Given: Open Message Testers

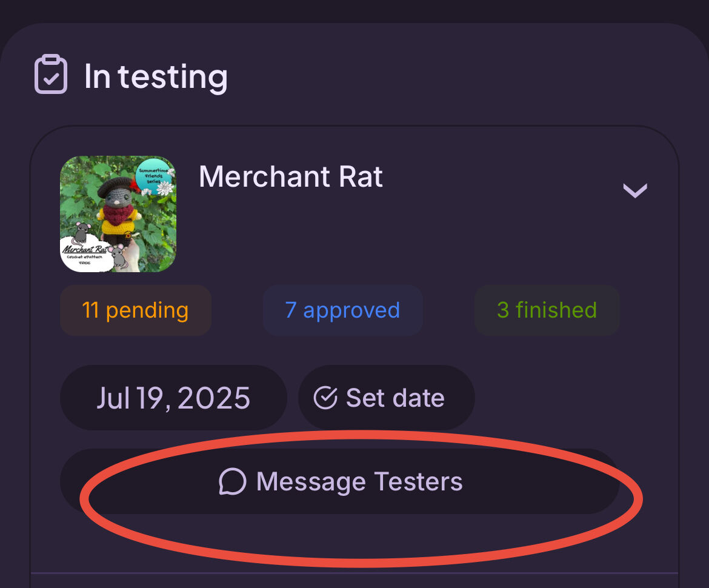Looking at the screenshot, I should [340, 481].
